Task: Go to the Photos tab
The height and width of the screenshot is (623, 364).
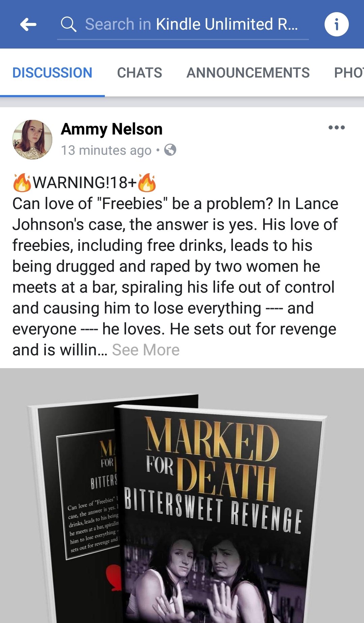Action: coord(348,73)
